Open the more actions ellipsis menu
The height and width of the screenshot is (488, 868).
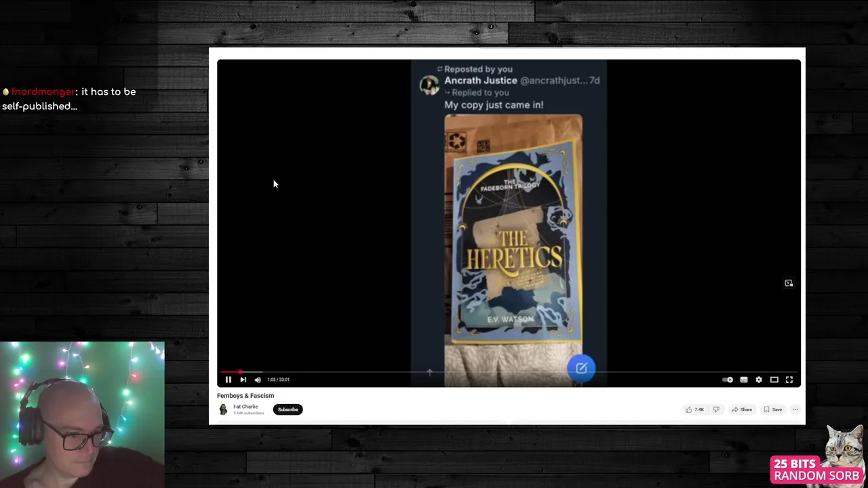pyautogui.click(x=795, y=409)
